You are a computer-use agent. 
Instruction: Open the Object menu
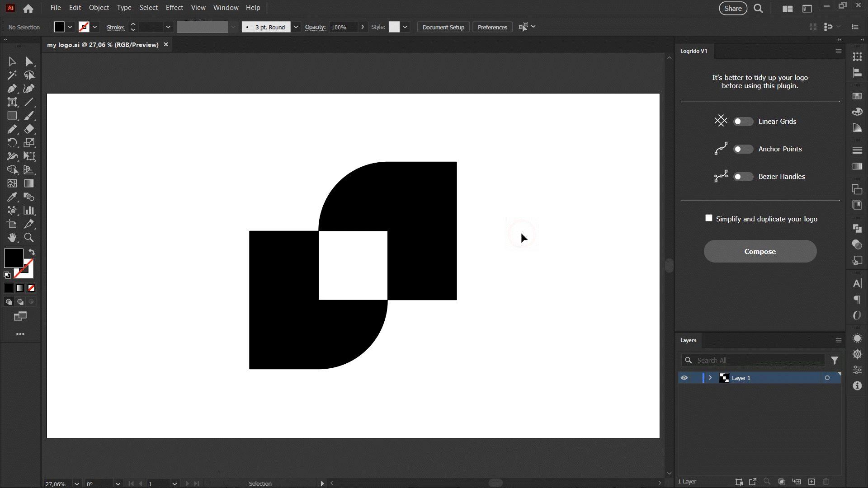coord(99,8)
